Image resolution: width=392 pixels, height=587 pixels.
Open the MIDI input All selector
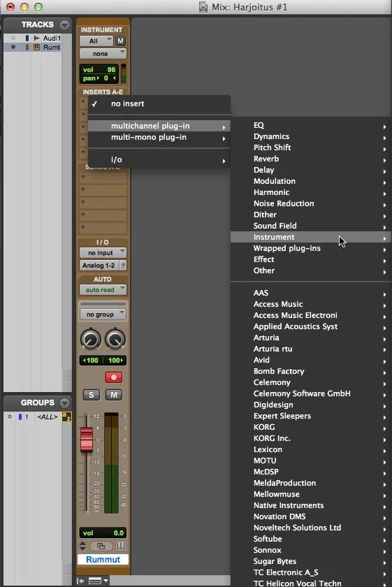[x=96, y=41]
